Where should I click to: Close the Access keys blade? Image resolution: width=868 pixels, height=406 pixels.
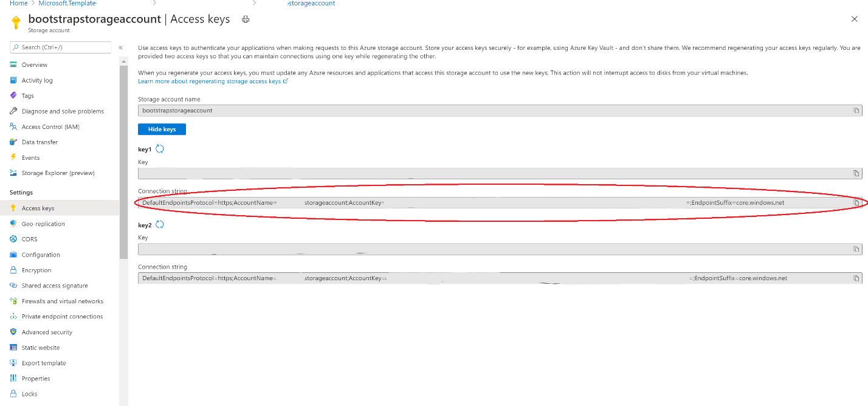(x=855, y=19)
